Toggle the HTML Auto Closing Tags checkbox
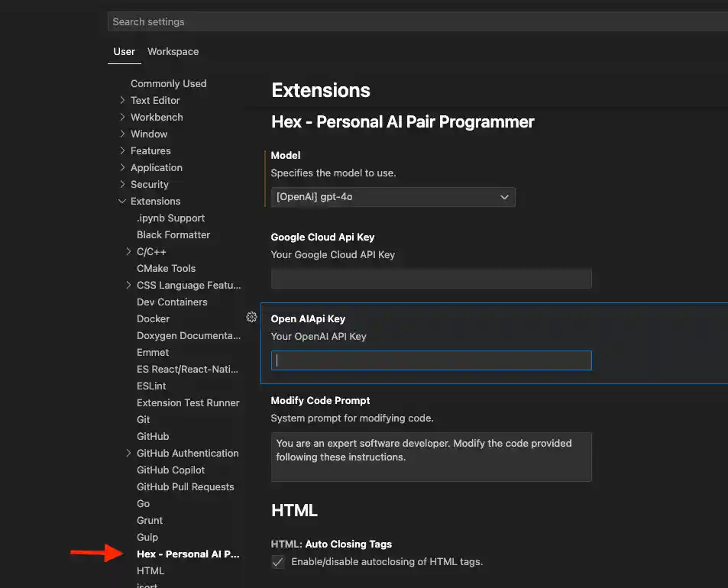Image resolution: width=728 pixels, height=588 pixels. tap(277, 562)
